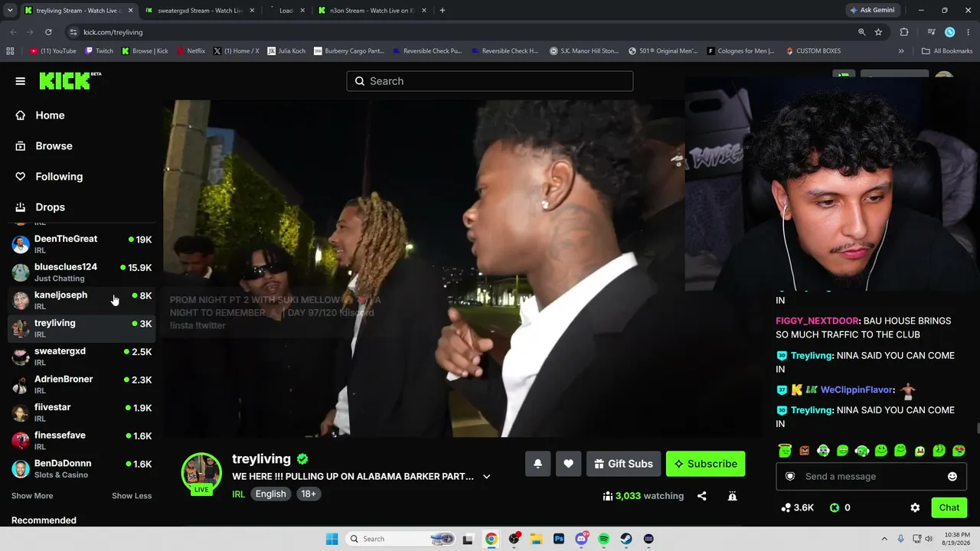The width and height of the screenshot is (980, 551).
Task: Click the Subscribe button
Action: click(x=705, y=464)
